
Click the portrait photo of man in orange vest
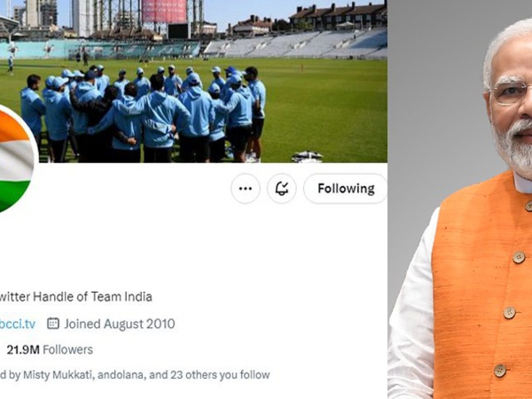pyautogui.click(x=460, y=199)
